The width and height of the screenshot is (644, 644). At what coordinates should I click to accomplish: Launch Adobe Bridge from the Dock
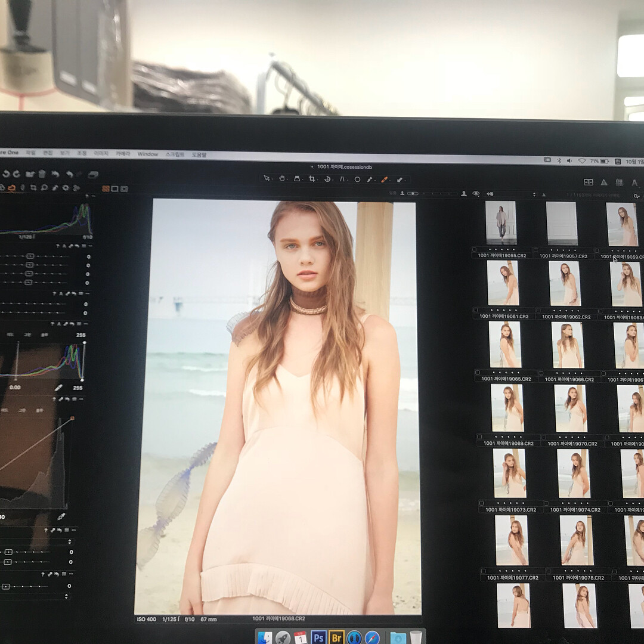pyautogui.click(x=336, y=637)
